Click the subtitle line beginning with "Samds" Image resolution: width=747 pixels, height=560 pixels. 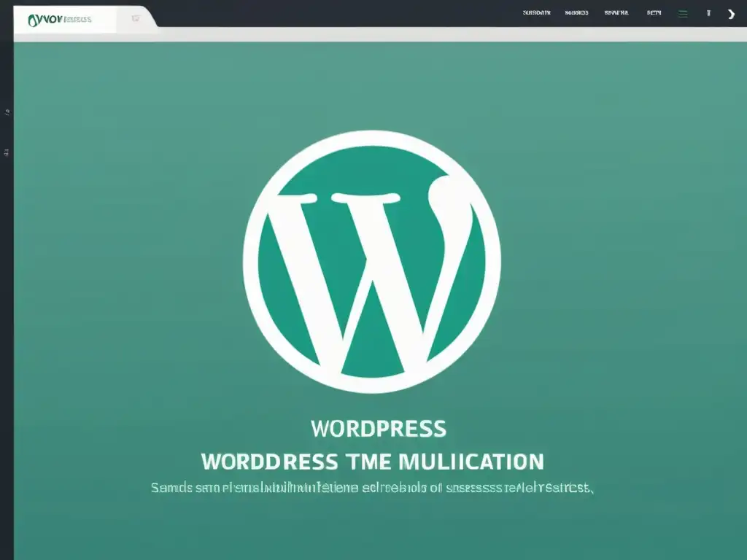click(372, 488)
